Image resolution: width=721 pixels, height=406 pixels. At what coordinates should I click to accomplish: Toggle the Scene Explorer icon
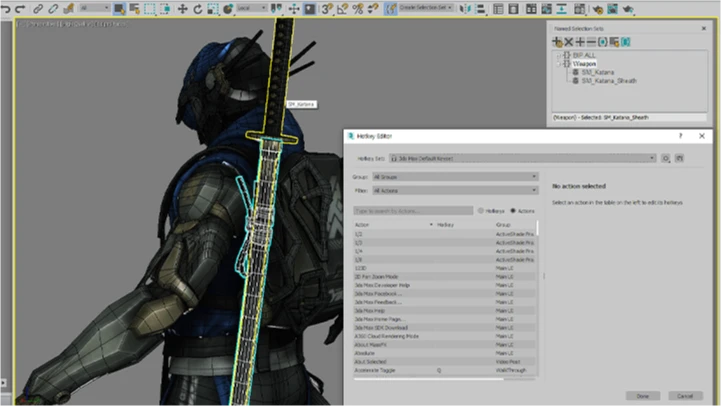[498, 8]
